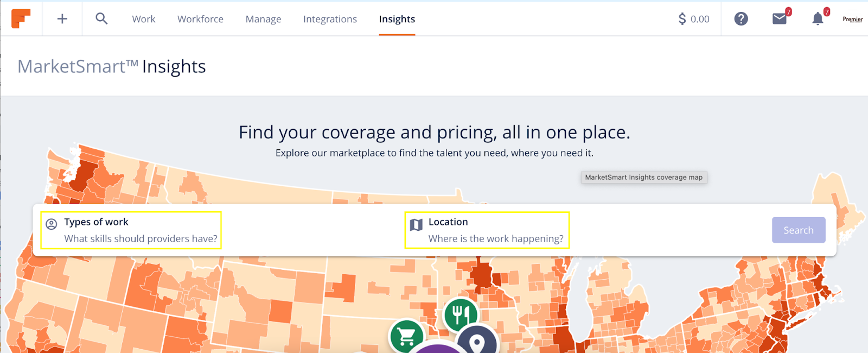Click the Search button
Screen dimensions: 868x353
click(798, 230)
